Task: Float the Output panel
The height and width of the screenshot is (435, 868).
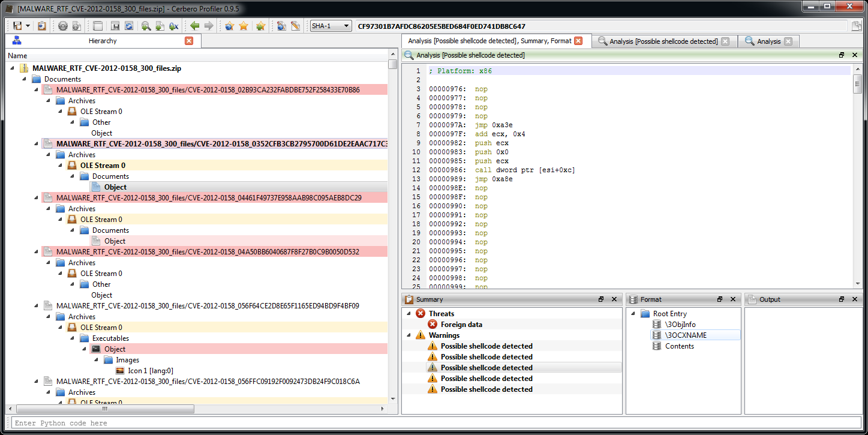Action: pos(842,299)
